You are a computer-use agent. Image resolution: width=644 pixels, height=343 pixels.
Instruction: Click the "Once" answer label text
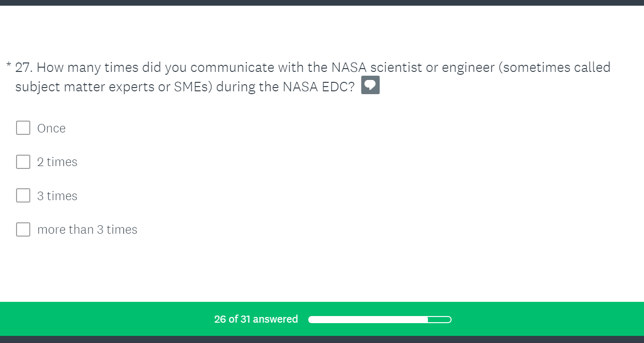(52, 128)
